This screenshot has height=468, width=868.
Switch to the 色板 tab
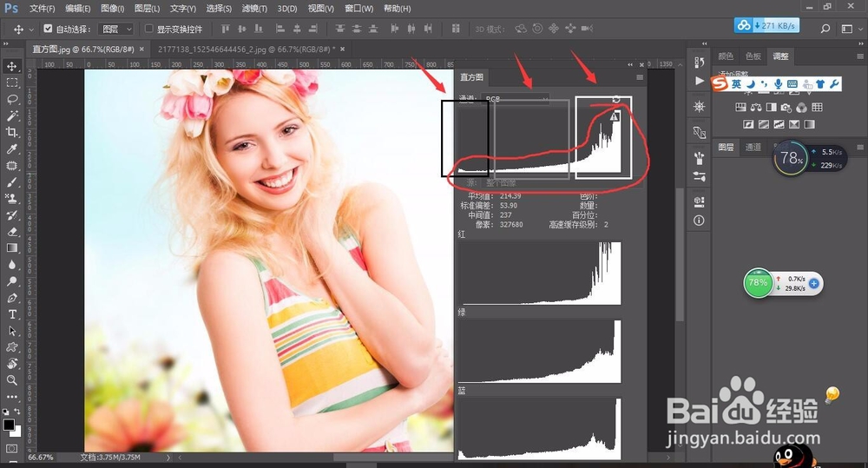(x=753, y=56)
